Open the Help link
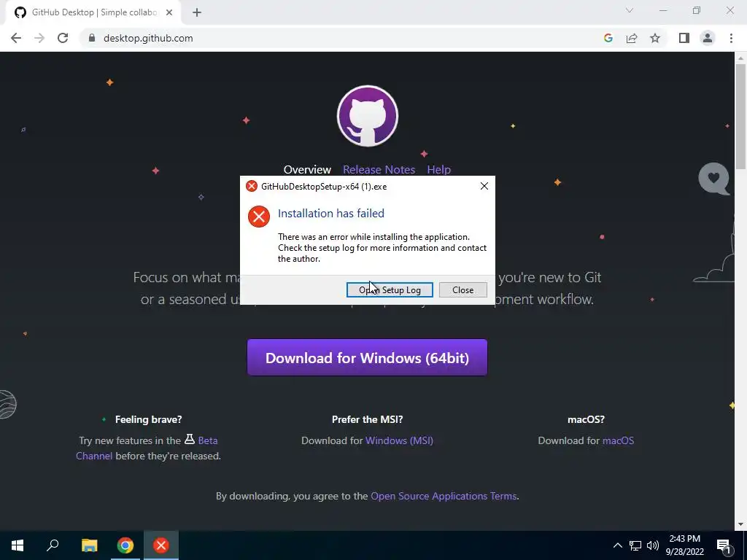 point(438,169)
